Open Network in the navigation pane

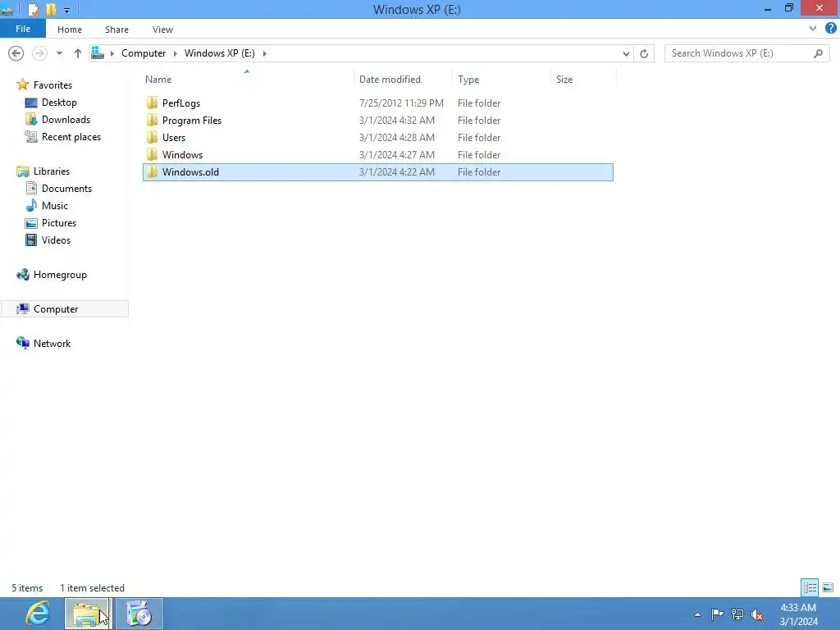pos(52,344)
